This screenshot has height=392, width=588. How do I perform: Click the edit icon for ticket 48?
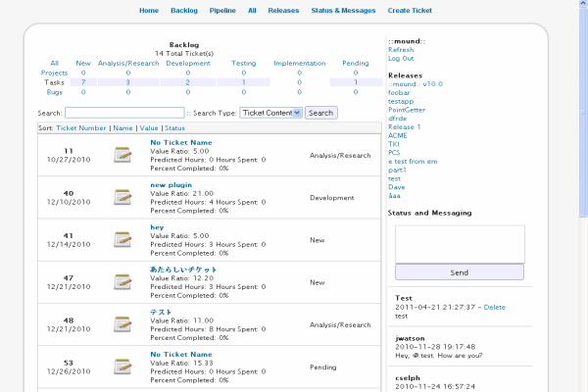tap(122, 324)
